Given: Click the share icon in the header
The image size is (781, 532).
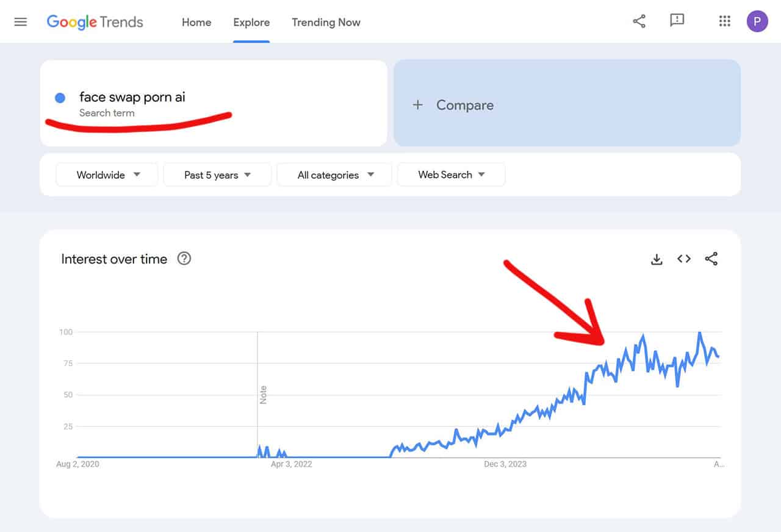Looking at the screenshot, I should [639, 22].
